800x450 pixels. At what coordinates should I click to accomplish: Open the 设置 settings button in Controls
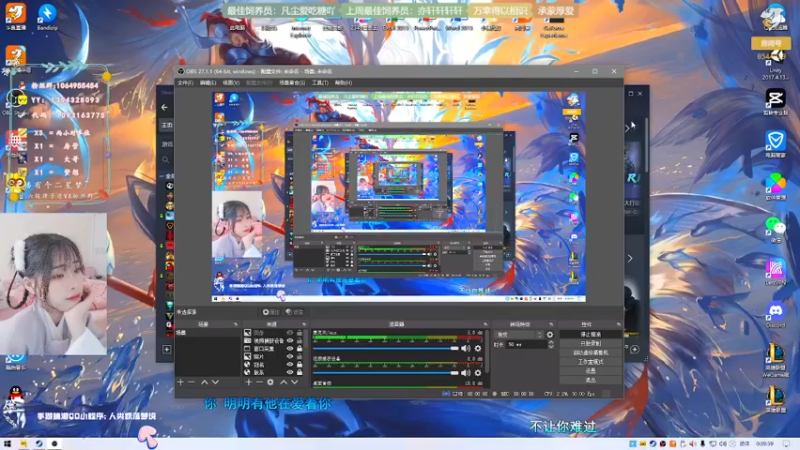pyautogui.click(x=590, y=371)
